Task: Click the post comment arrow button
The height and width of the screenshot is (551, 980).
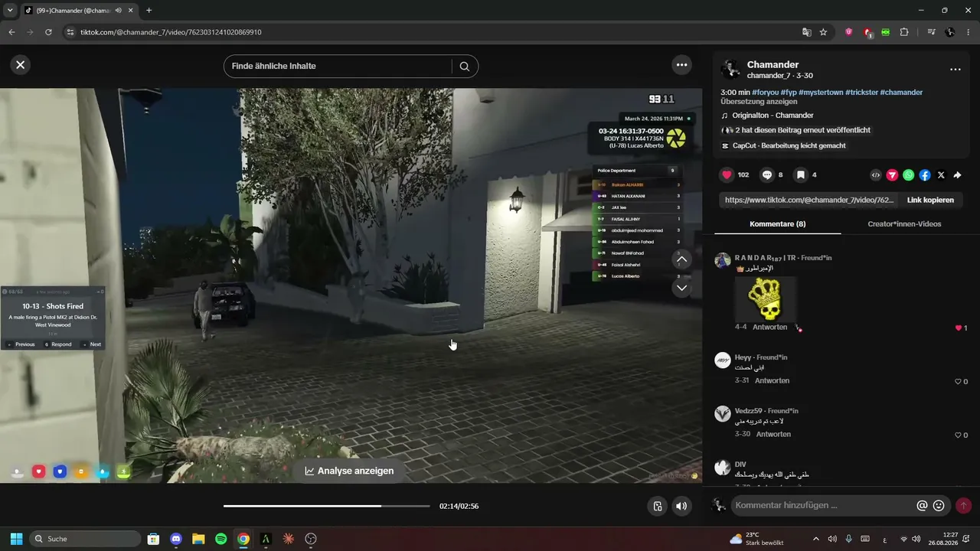Action: point(963,505)
